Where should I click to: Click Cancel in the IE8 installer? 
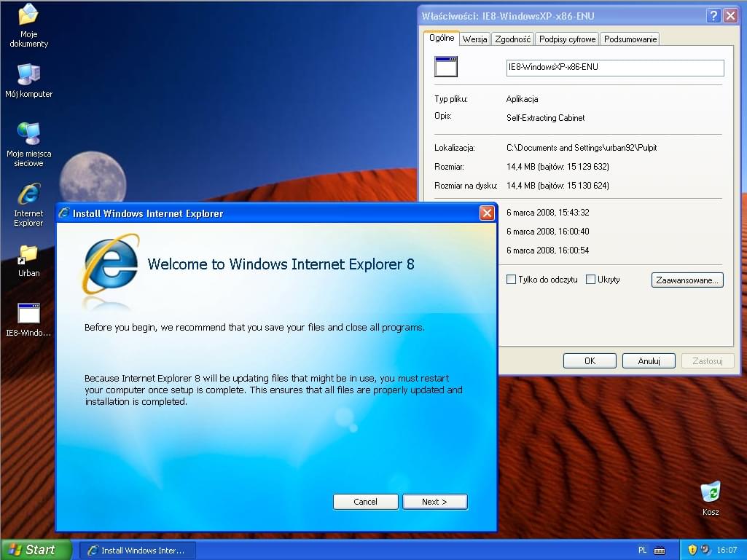tap(365, 502)
